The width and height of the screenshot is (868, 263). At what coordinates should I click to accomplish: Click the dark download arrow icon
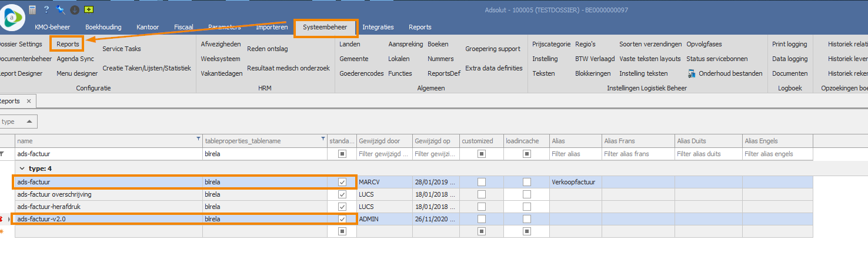75,9
